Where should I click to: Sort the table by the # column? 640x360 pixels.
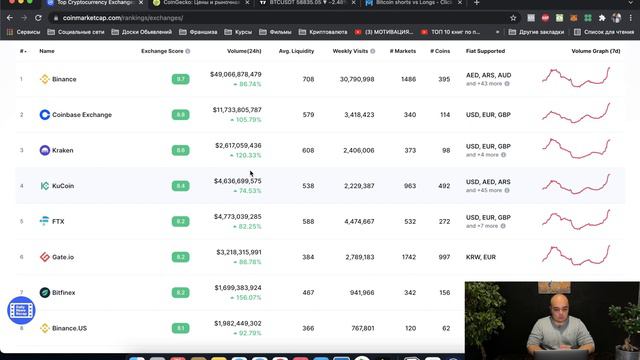coord(23,51)
